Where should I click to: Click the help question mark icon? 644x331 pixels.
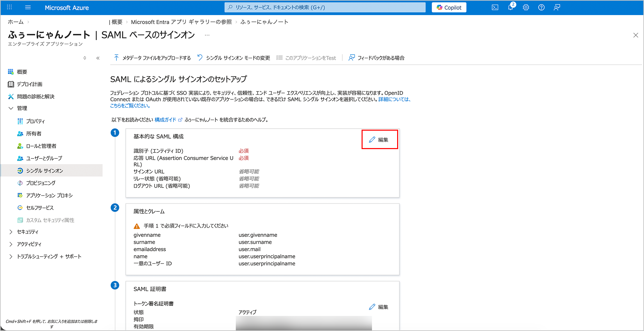(x=541, y=7)
